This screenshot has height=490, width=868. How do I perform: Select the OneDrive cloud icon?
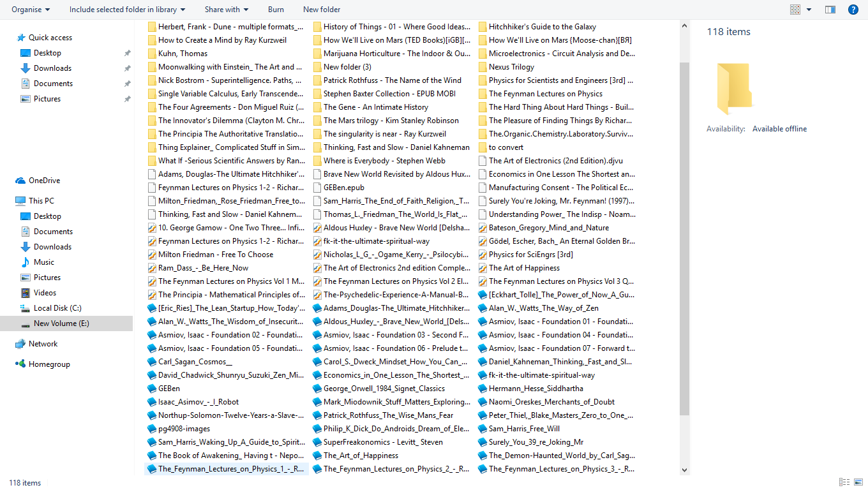[x=20, y=181]
